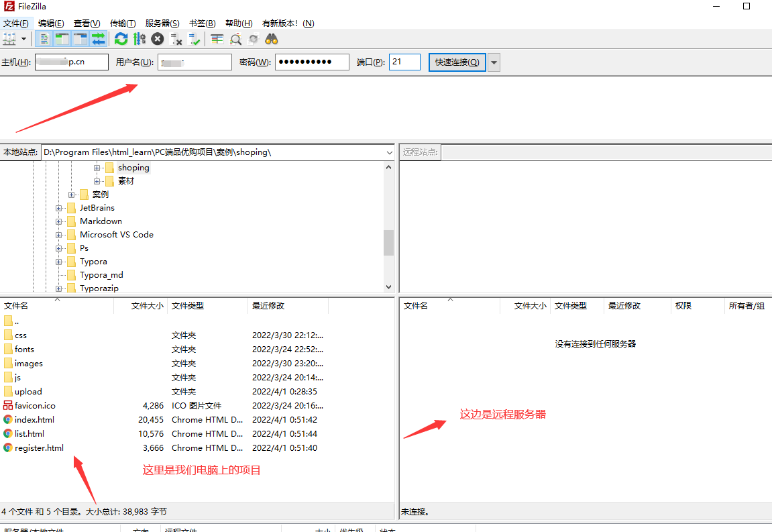This screenshot has width=772, height=532.
Task: Sort local files by 文件大小 column
Action: [141, 305]
